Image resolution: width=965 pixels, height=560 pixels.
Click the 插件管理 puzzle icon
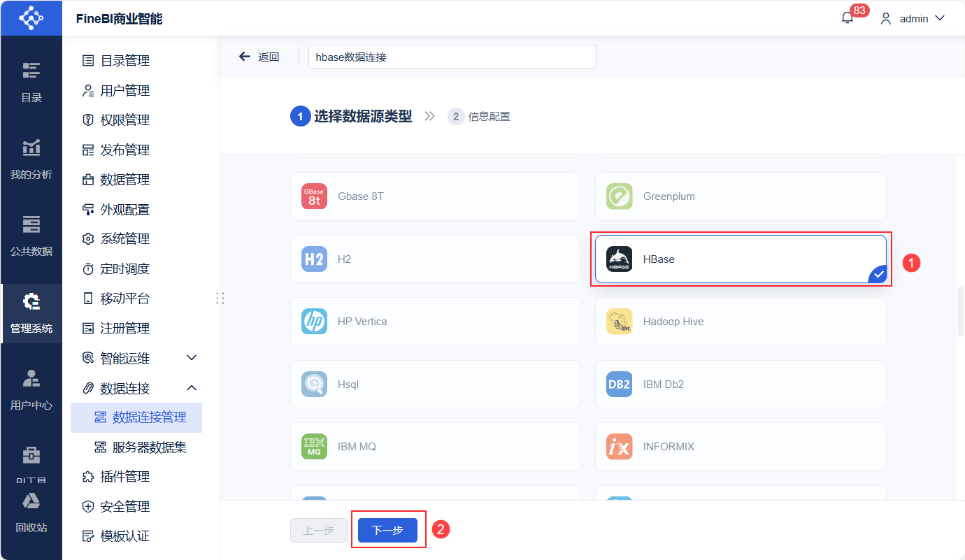[88, 477]
